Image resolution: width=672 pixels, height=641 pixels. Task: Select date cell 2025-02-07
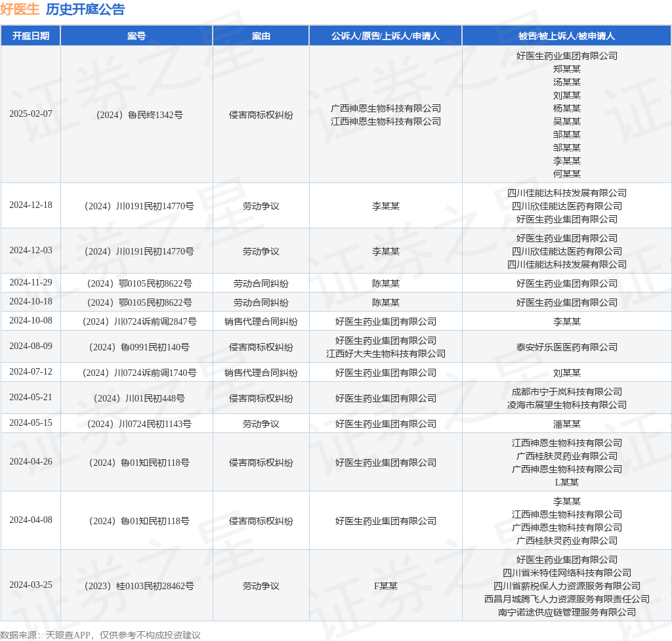coord(31,114)
